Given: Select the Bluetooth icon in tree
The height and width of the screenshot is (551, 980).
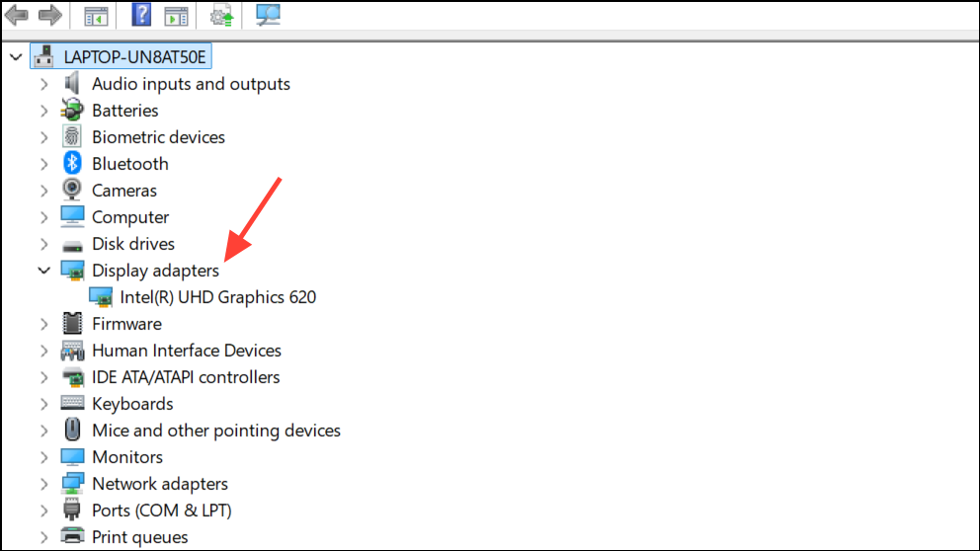Looking at the screenshot, I should click(72, 164).
